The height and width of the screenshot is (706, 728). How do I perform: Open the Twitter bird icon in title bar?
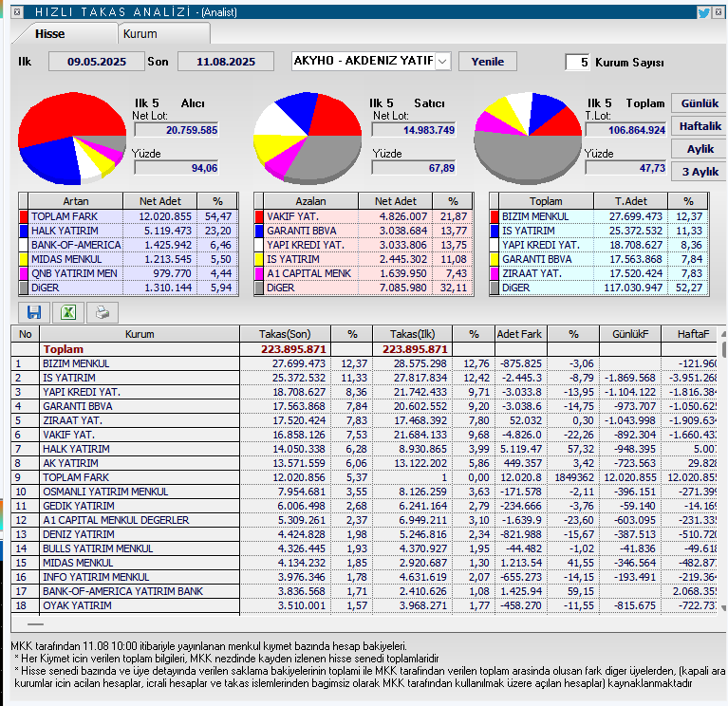tap(703, 12)
